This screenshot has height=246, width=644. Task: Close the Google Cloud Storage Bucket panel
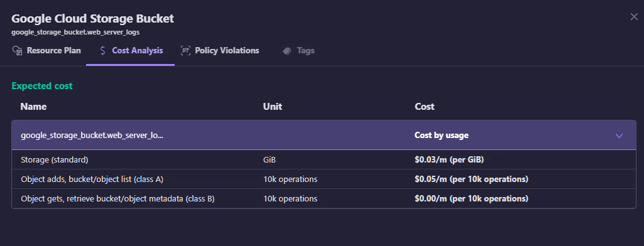tap(634, 17)
